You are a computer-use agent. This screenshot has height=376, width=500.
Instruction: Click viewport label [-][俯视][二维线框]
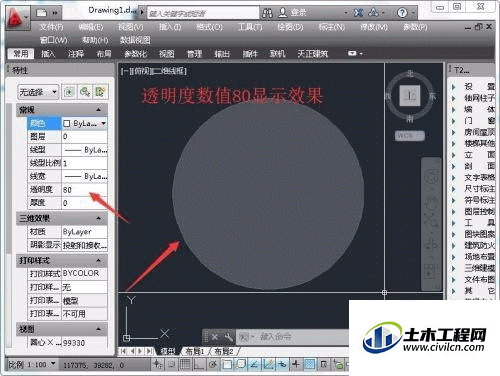tap(154, 71)
